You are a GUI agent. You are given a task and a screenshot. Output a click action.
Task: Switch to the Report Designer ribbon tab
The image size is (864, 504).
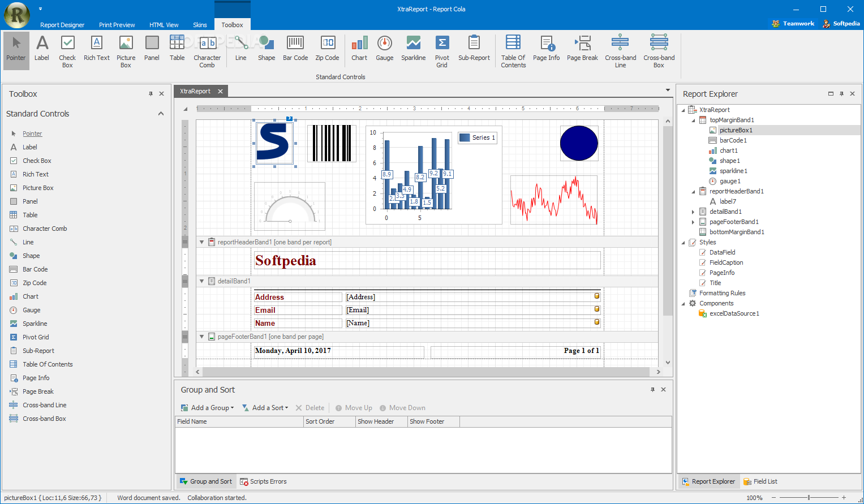[62, 25]
